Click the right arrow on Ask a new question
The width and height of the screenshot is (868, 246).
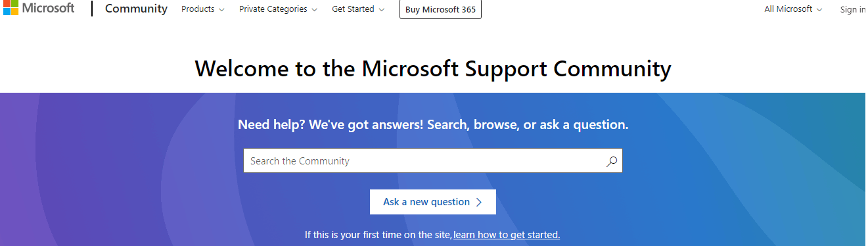pos(479,203)
